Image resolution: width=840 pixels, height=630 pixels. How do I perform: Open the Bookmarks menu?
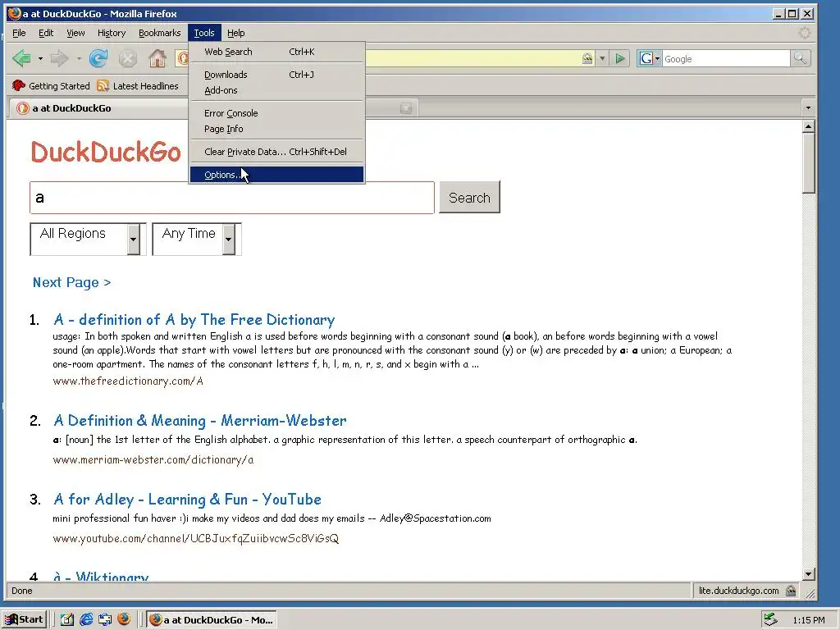tap(160, 33)
